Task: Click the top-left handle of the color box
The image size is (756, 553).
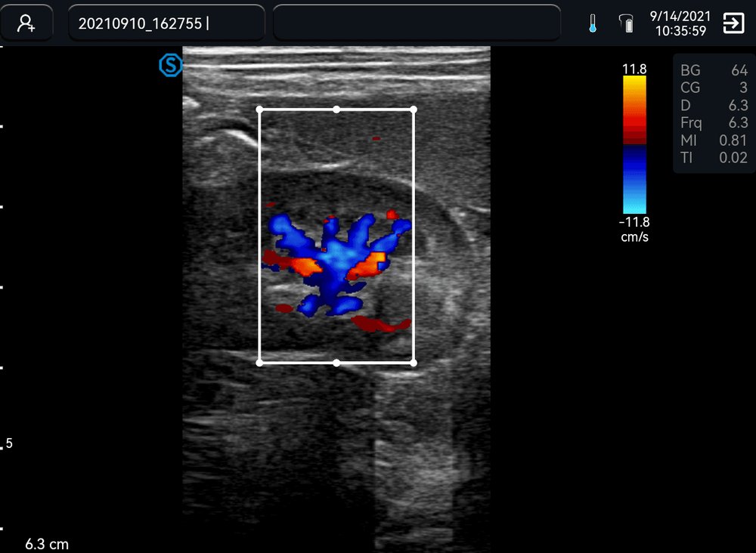Action: point(259,110)
